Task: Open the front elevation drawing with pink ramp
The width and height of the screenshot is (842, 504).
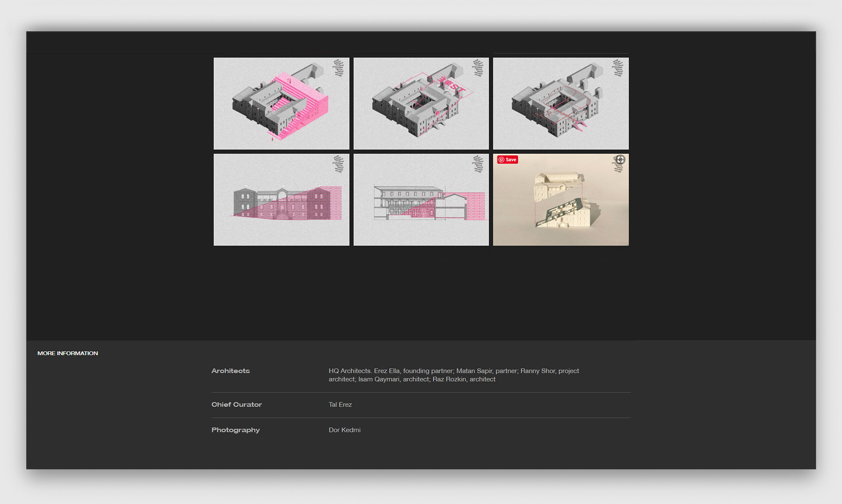Action: coord(281,200)
